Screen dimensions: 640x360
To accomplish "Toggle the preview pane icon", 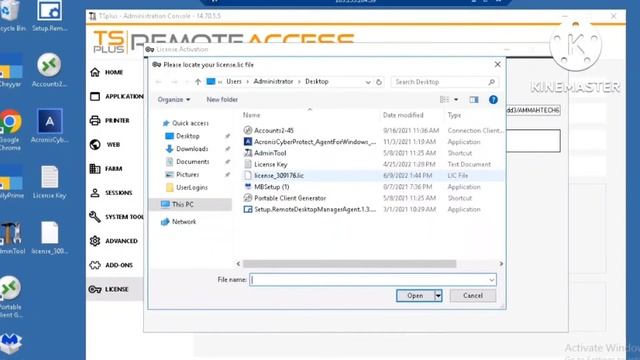I will point(473,100).
